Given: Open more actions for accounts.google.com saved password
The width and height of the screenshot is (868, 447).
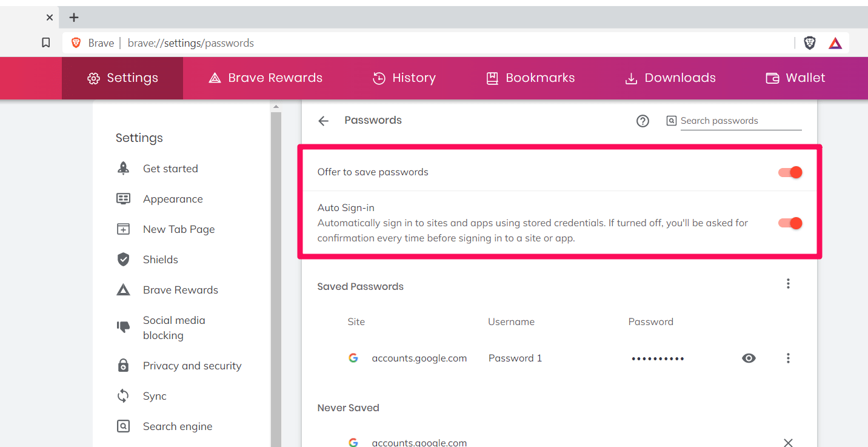Looking at the screenshot, I should coord(788,358).
